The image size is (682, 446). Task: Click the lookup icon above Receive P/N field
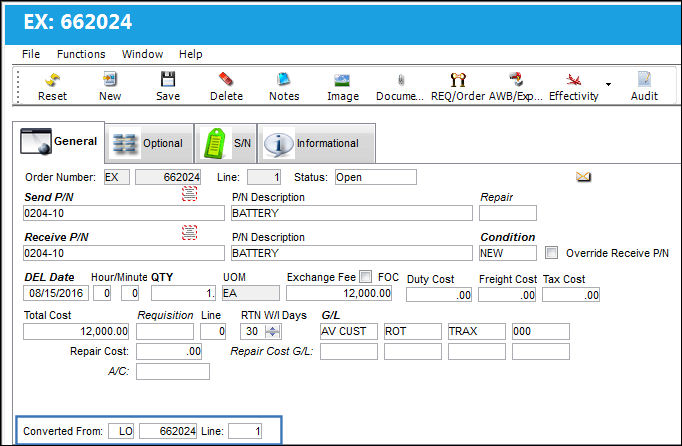pyautogui.click(x=189, y=232)
